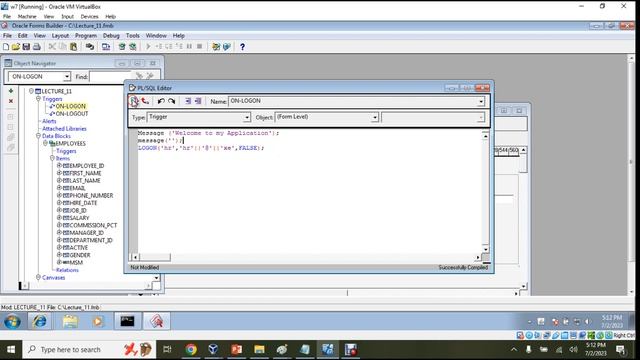Image resolution: width=640 pixels, height=360 pixels.
Task: Collapse the LECTURE_11 module node
Action: [31, 91]
